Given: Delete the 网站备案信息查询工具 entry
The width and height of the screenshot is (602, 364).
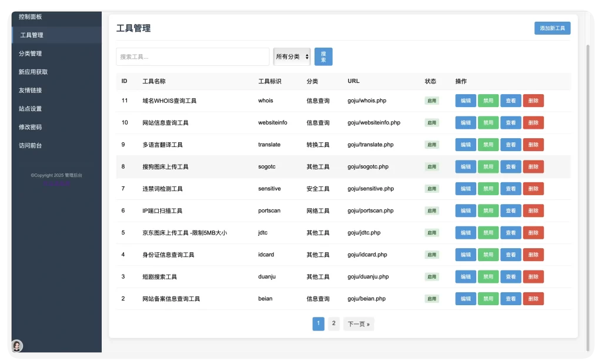Looking at the screenshot, I should point(533,299).
